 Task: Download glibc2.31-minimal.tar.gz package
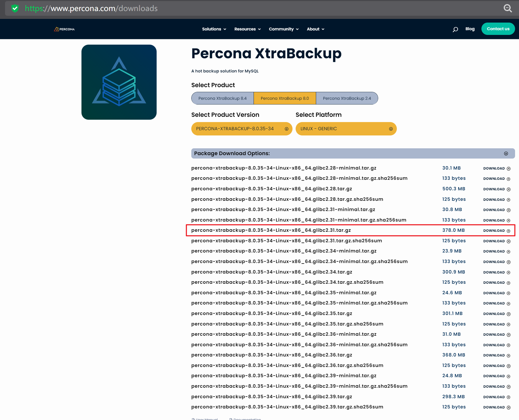497,210
